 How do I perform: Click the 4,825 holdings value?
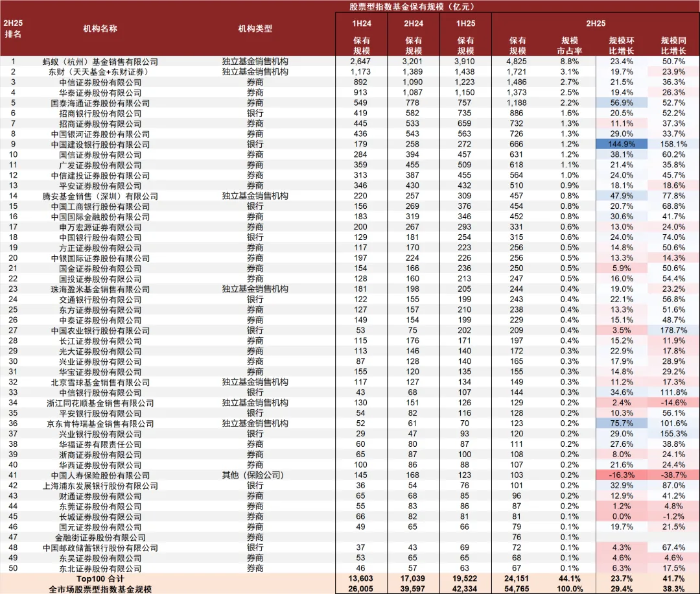point(517,62)
